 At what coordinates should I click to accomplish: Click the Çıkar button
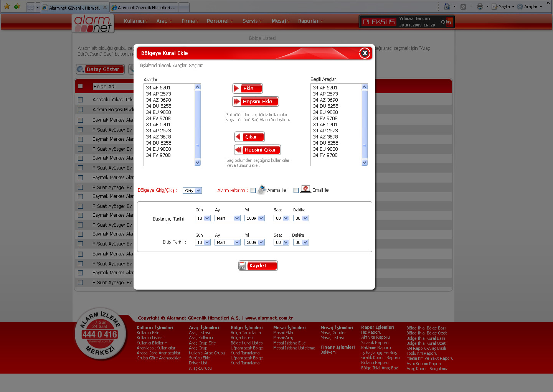pos(249,137)
